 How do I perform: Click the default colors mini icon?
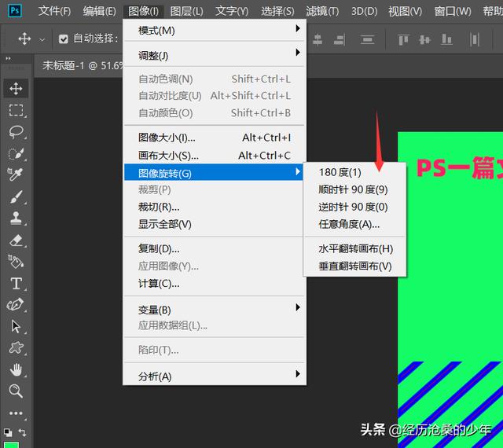[x=8, y=432]
